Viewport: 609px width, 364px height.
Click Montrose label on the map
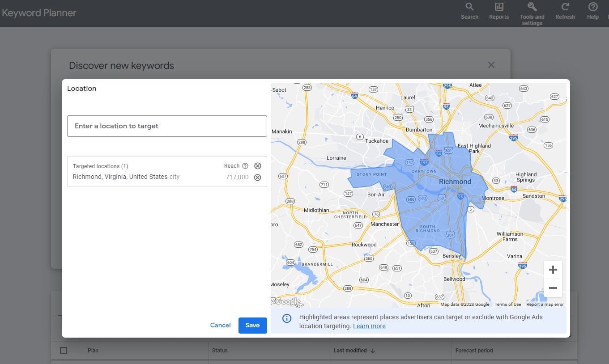point(493,198)
